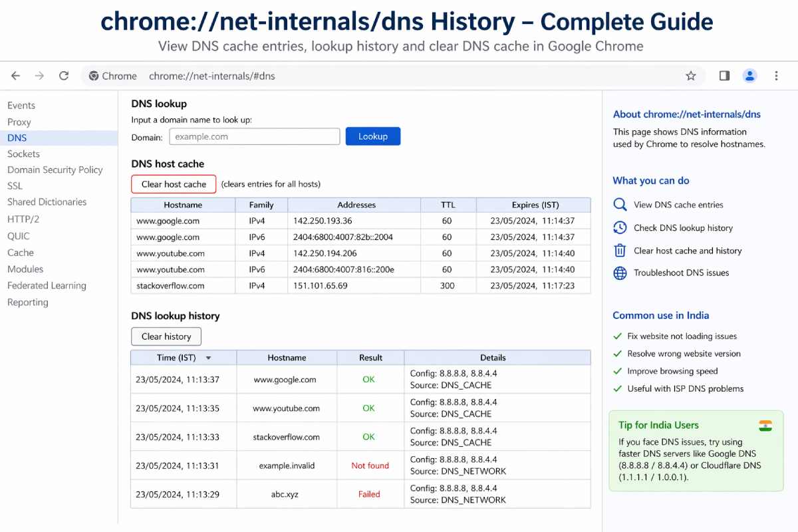Click the browser forward arrow
This screenshot has height=532, width=798.
point(39,76)
